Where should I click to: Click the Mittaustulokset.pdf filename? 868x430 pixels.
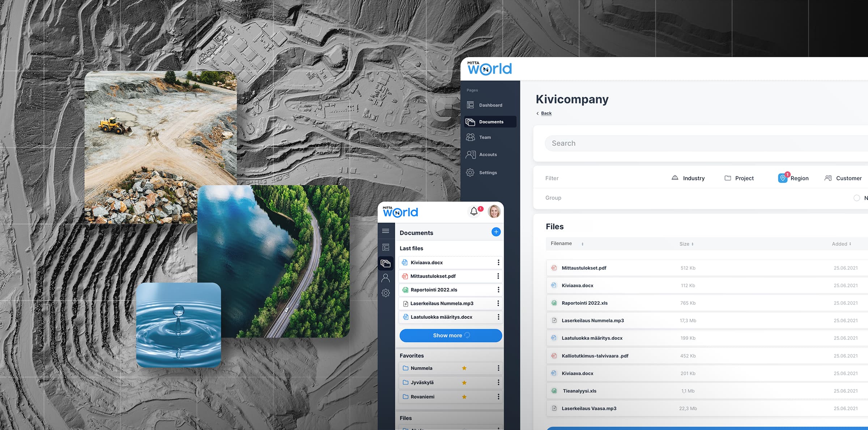point(584,267)
